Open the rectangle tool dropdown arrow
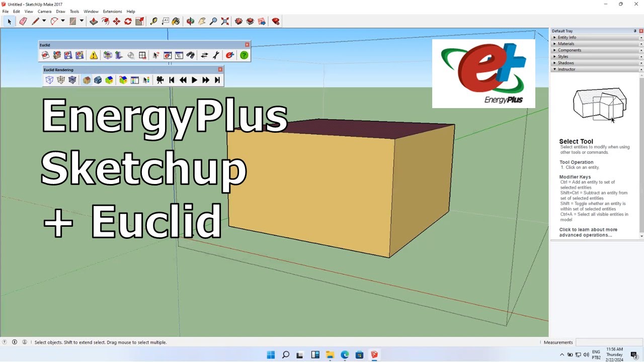This screenshot has width=644, height=362. tap(82, 21)
